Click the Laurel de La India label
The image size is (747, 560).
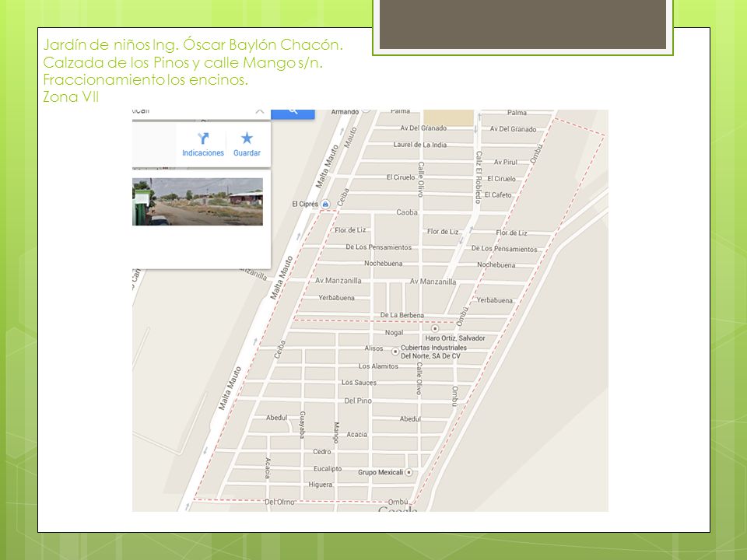(419, 145)
